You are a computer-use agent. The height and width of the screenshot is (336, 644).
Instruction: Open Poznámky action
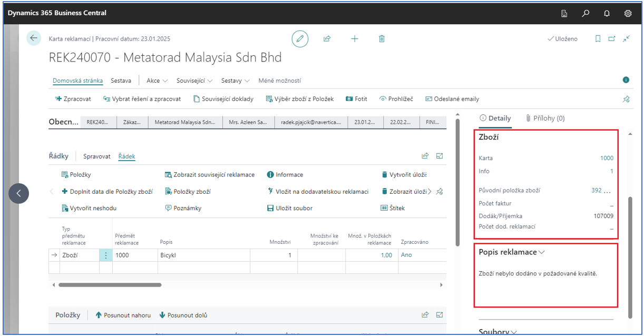[183, 208]
